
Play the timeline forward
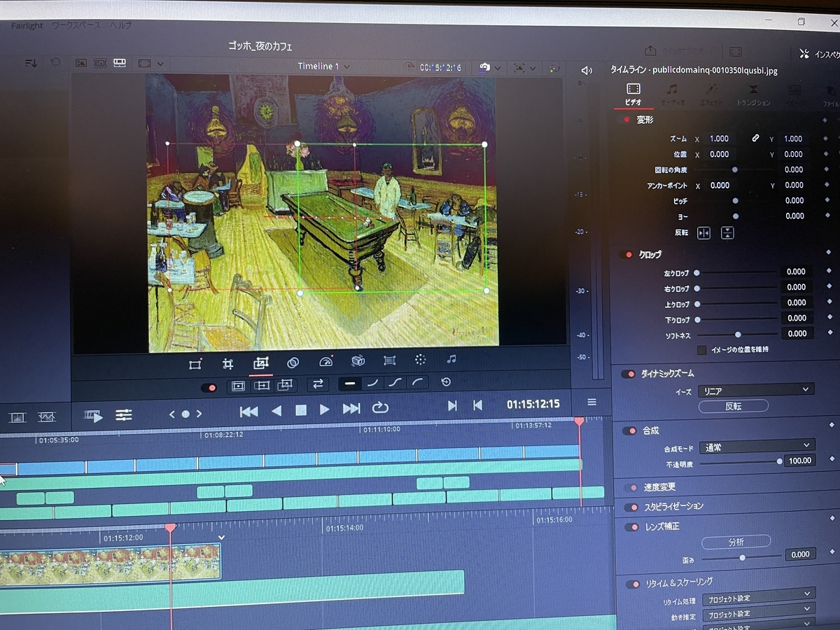click(324, 409)
